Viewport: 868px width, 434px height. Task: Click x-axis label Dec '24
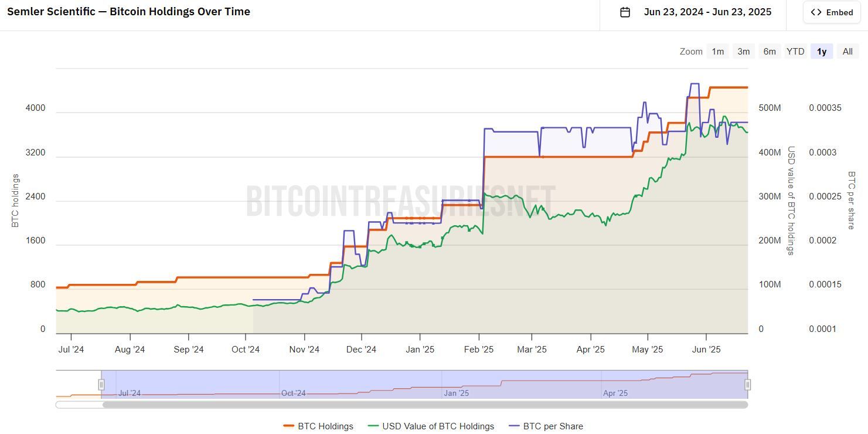[x=361, y=350]
